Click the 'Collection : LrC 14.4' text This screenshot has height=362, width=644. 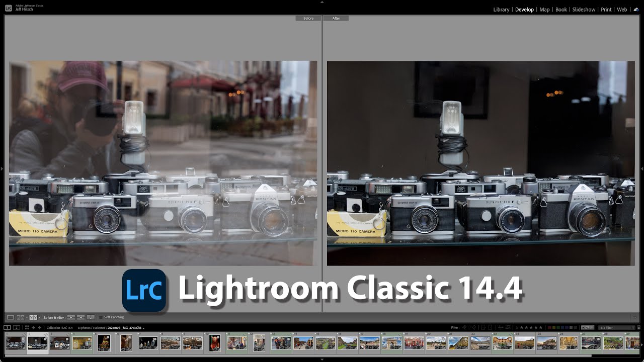point(59,328)
